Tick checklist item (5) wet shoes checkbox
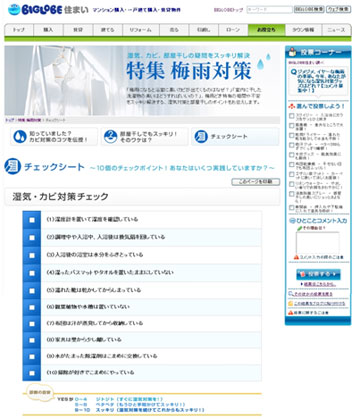360x419 pixels. click(32, 291)
